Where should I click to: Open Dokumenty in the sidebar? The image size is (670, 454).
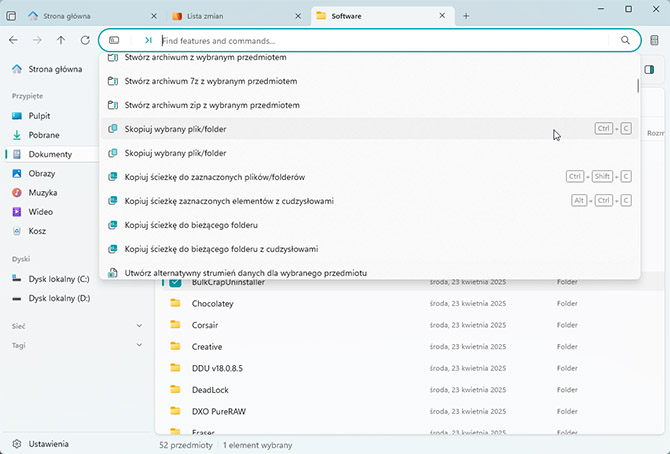tap(52, 154)
